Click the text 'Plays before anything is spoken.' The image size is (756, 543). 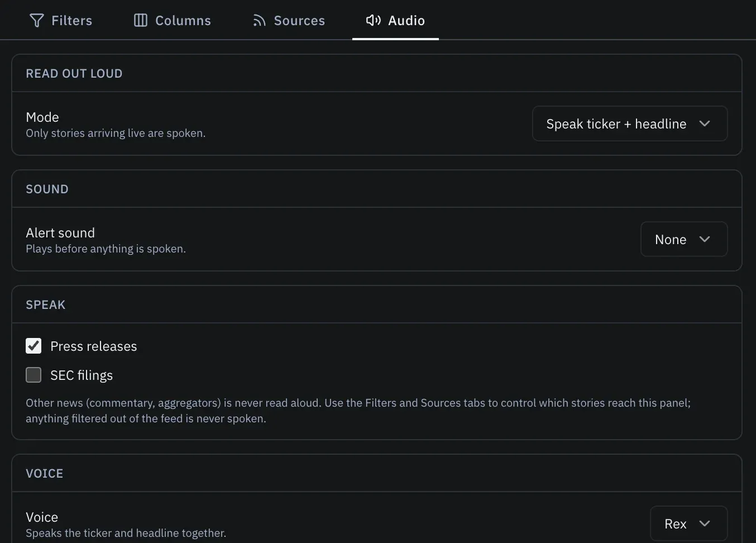[x=106, y=249]
